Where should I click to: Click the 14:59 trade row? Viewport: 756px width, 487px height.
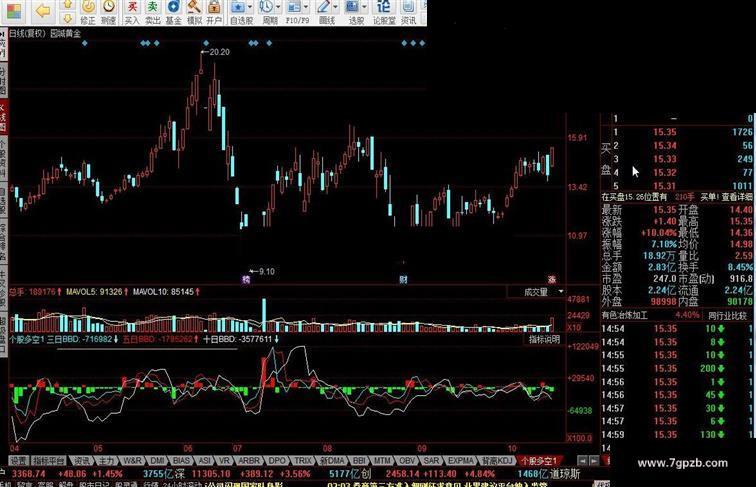[677, 434]
